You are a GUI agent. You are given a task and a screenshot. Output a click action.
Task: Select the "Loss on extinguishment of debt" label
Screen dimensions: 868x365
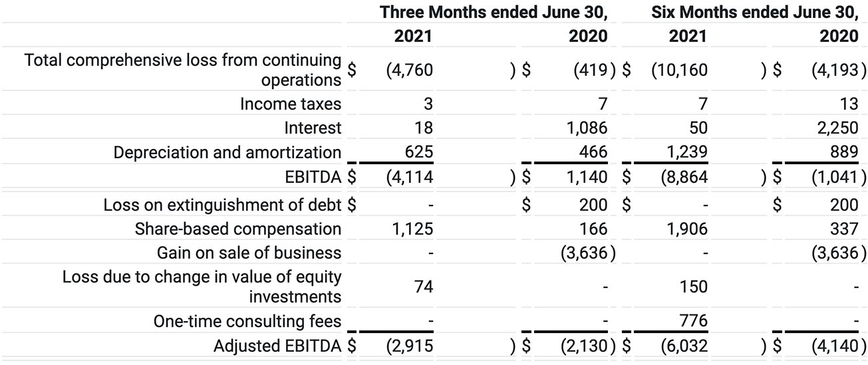[222, 205]
